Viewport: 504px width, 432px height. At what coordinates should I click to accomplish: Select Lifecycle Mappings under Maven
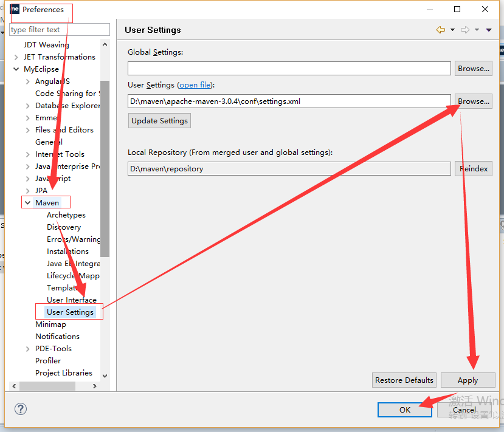(x=74, y=276)
